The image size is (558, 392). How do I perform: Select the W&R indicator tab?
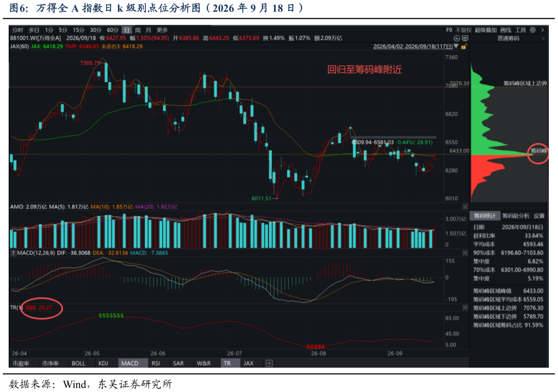[204, 363]
